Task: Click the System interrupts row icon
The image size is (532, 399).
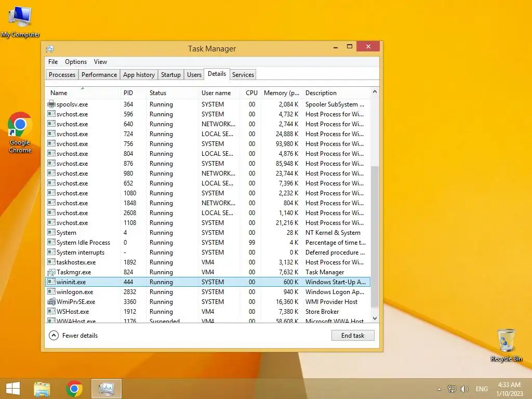Action: click(51, 252)
